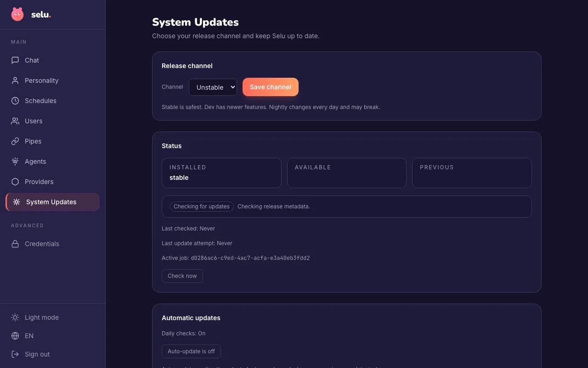This screenshot has width=588, height=368.
Task: Click the Automatic updates heading
Action: [191, 318]
